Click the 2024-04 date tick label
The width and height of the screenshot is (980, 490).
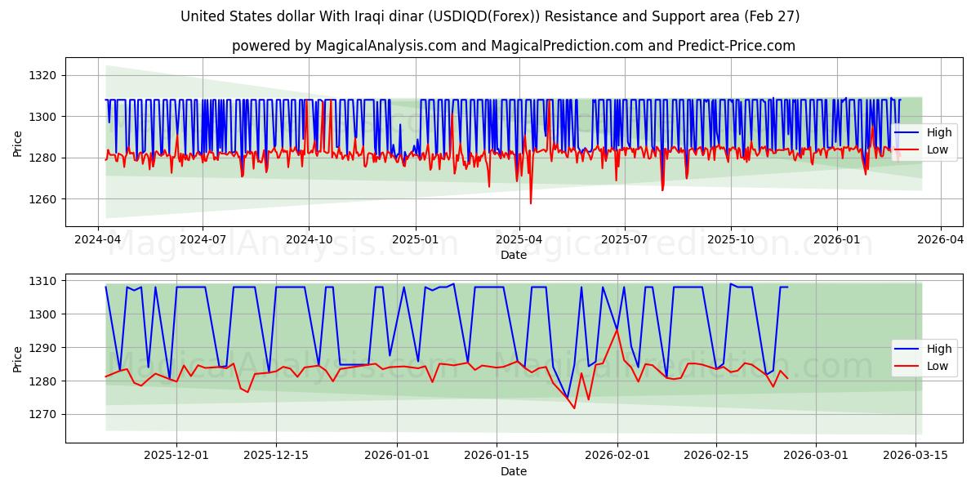[x=98, y=239]
